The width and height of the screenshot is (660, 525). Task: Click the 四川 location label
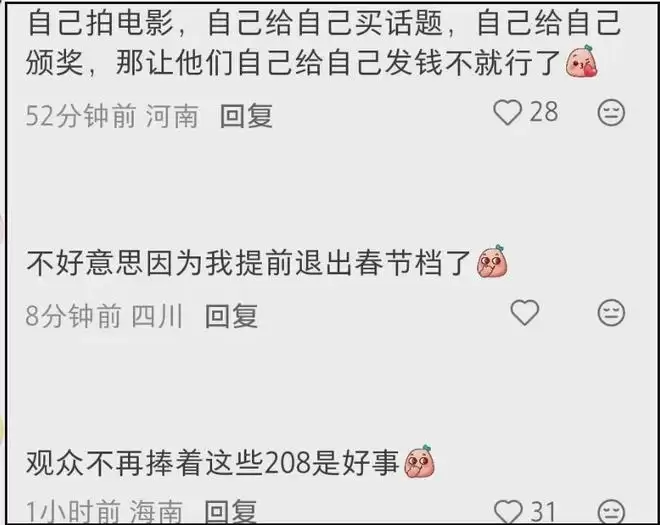pyautogui.click(x=157, y=316)
